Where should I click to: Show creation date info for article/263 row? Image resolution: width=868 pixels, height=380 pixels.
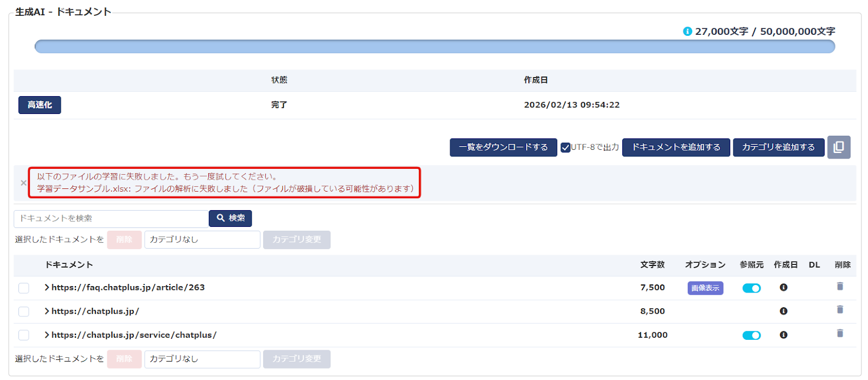pos(783,287)
